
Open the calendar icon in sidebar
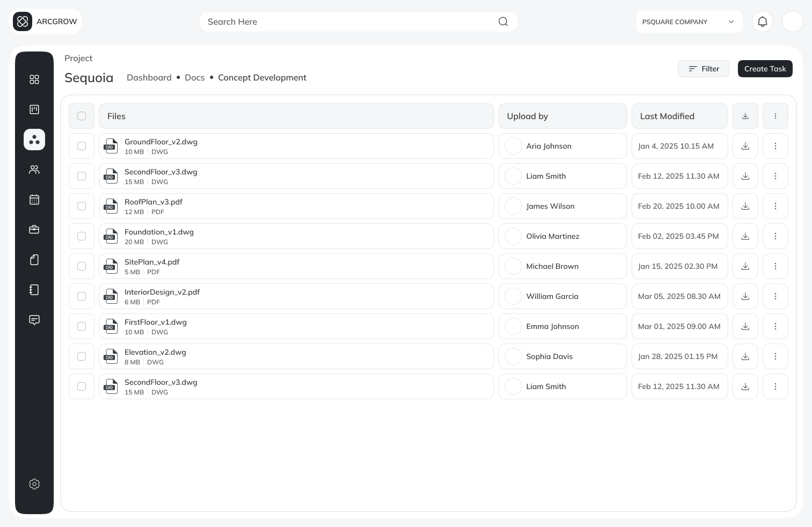(34, 200)
